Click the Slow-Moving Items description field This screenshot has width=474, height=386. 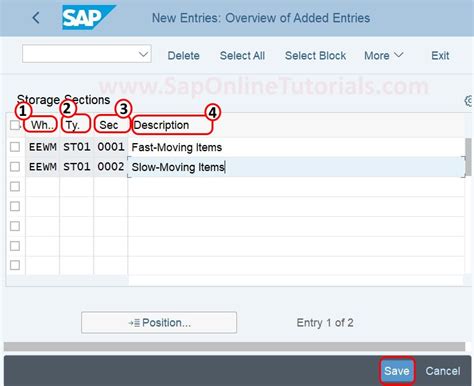click(x=296, y=167)
